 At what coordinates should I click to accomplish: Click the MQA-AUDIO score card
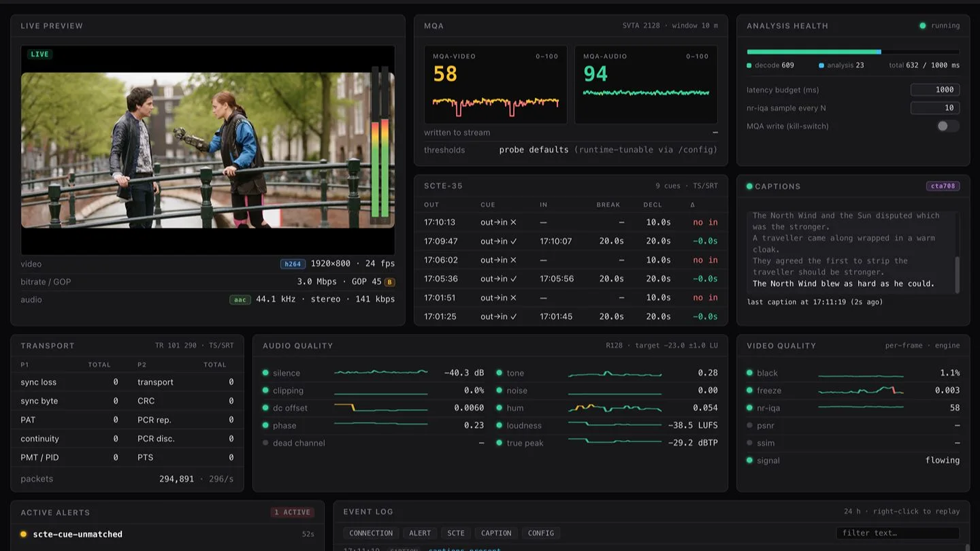point(646,85)
